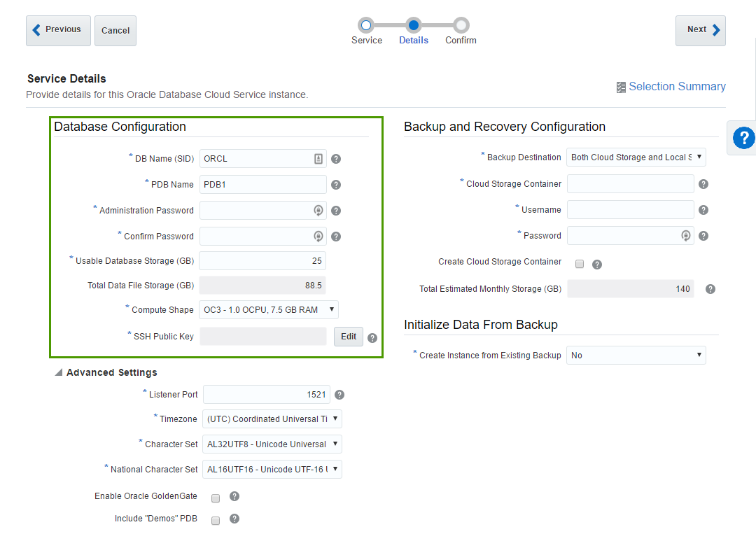Click help icon beside Listener Port
This screenshot has height=534, width=756.
coord(339,395)
